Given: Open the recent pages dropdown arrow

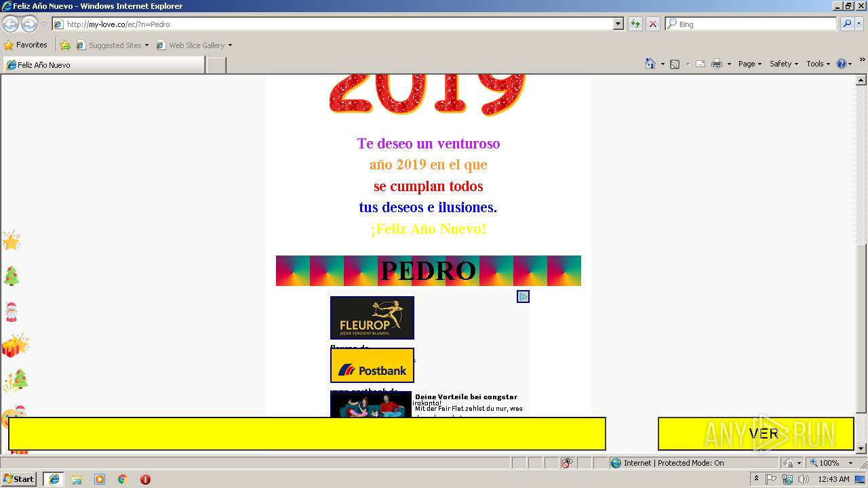Looking at the screenshot, I should pyautogui.click(x=44, y=24).
